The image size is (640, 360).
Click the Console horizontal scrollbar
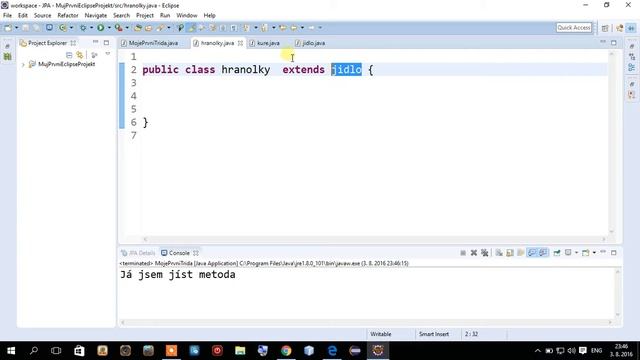point(367,322)
